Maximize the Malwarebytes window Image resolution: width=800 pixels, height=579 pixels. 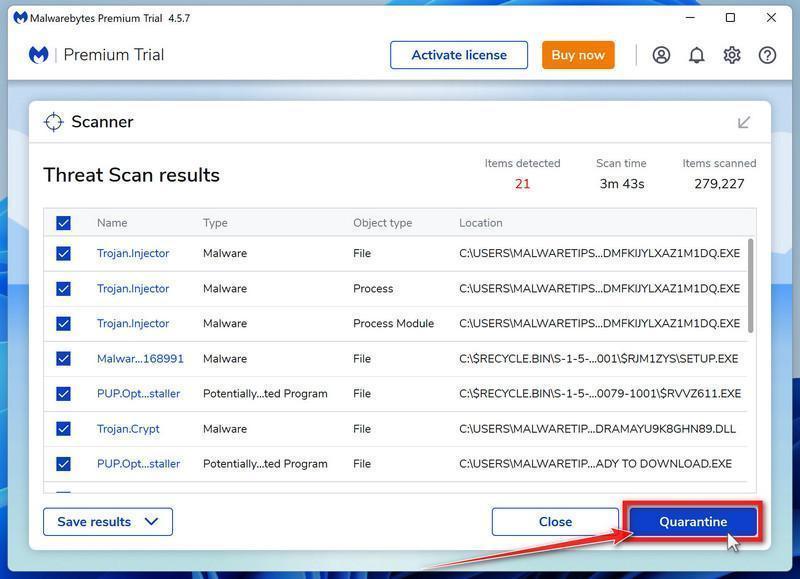click(x=731, y=18)
